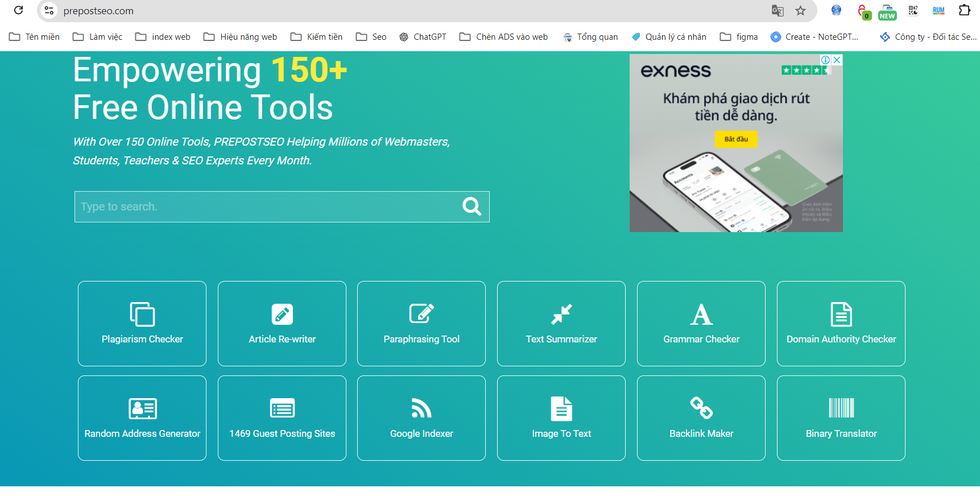Open the extension with the green NEW badge
Image resolution: width=980 pixels, height=496 pixels.
click(x=887, y=12)
